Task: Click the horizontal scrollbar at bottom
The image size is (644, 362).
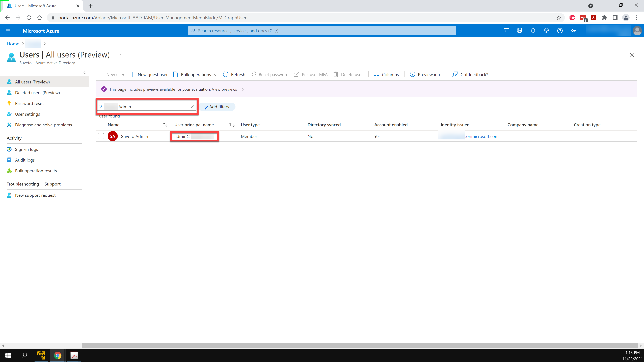Action: pyautogui.click(x=360, y=346)
